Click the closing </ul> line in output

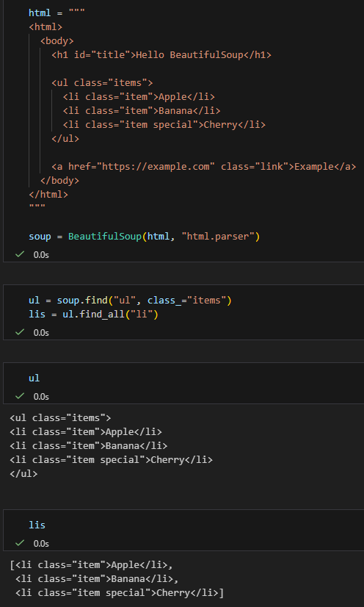coord(23,474)
